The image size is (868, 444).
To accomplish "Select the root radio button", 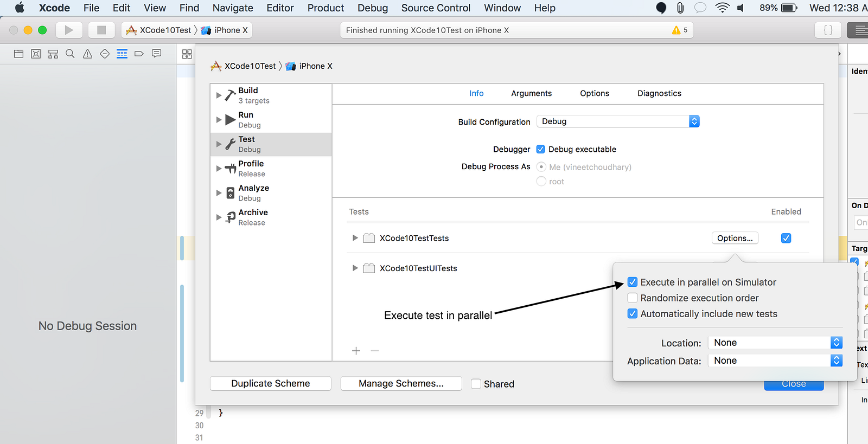I will point(541,182).
